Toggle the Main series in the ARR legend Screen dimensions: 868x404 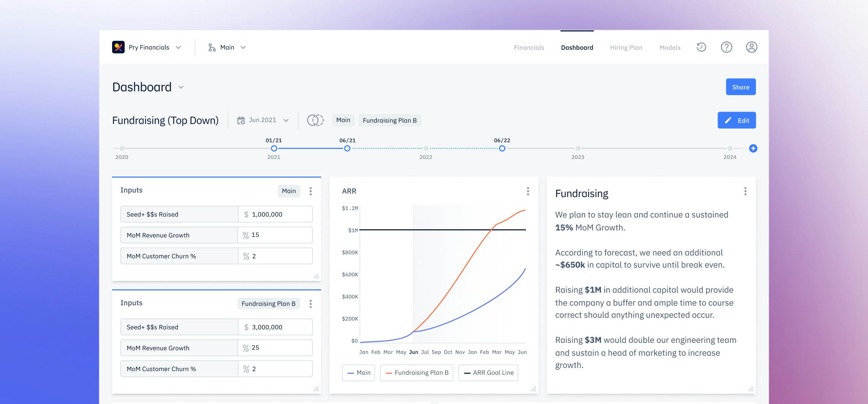358,372
